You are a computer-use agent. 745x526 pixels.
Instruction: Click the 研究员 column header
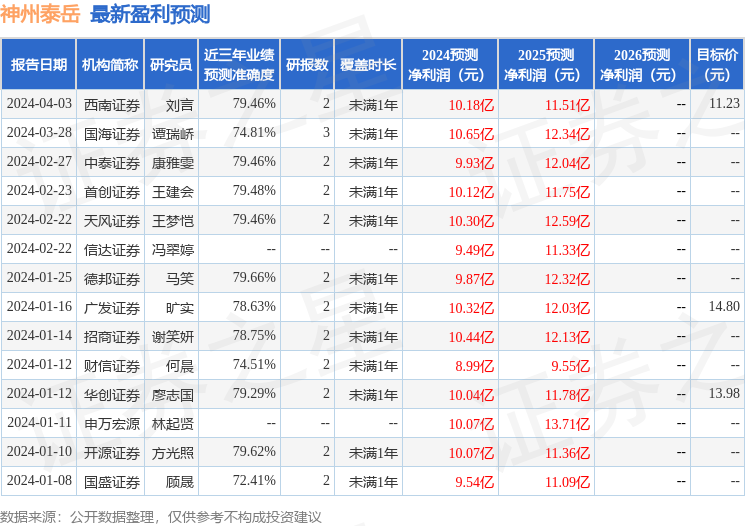171,64
